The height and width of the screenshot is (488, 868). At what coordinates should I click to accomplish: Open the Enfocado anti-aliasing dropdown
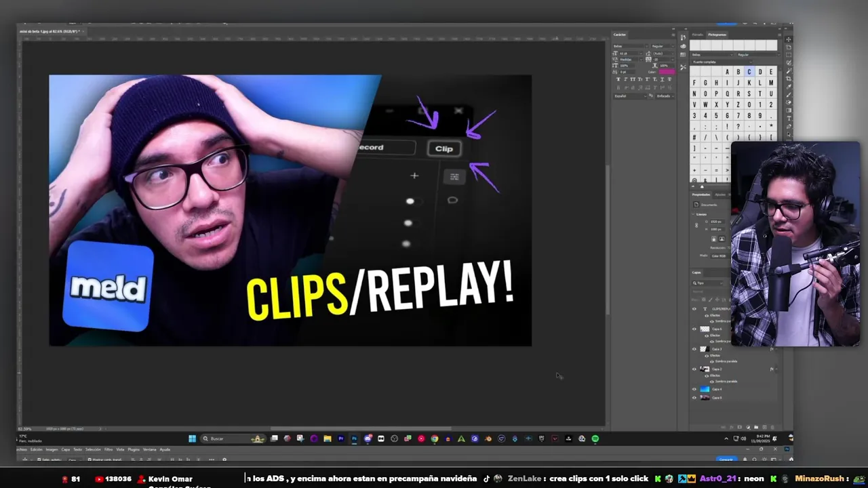point(665,96)
